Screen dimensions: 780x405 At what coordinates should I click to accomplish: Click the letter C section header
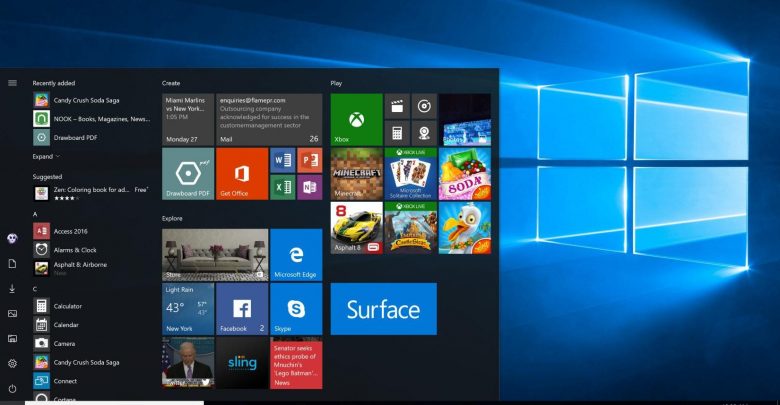point(35,289)
